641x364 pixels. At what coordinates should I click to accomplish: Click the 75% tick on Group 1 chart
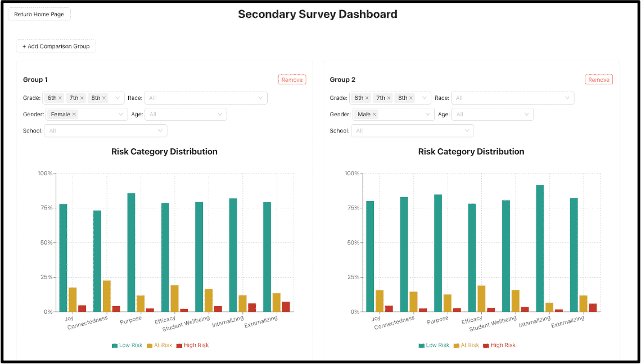pos(46,208)
